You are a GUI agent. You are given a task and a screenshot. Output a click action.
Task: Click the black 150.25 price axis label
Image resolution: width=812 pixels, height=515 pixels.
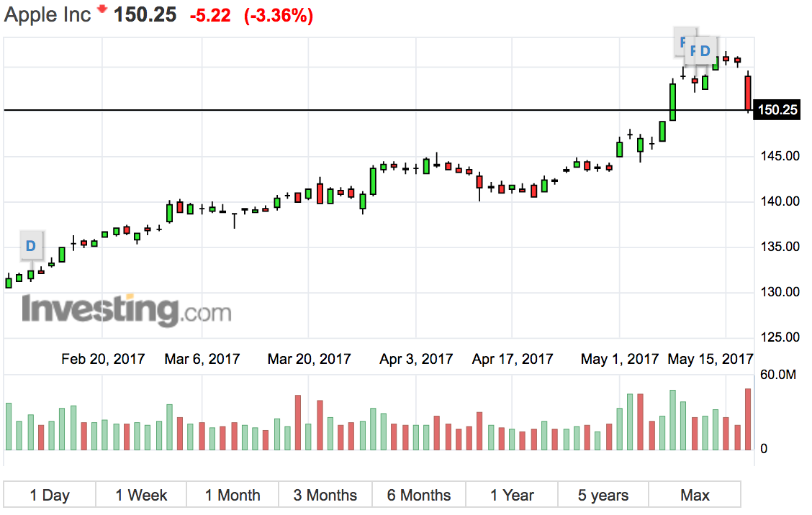coord(777,110)
